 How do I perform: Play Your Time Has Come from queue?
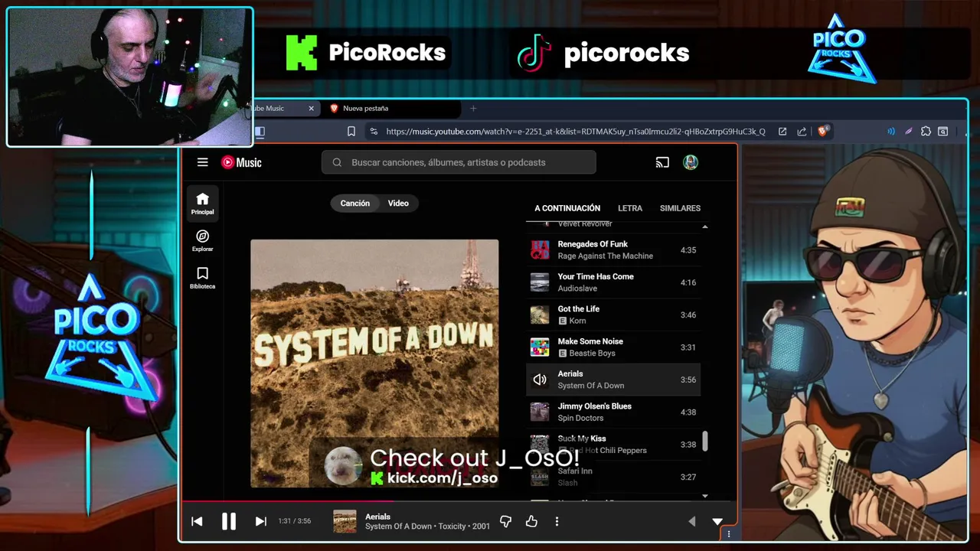(x=613, y=282)
